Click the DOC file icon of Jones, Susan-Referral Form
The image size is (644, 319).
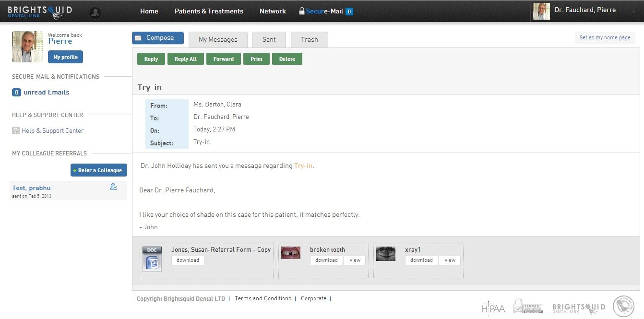pos(152,260)
